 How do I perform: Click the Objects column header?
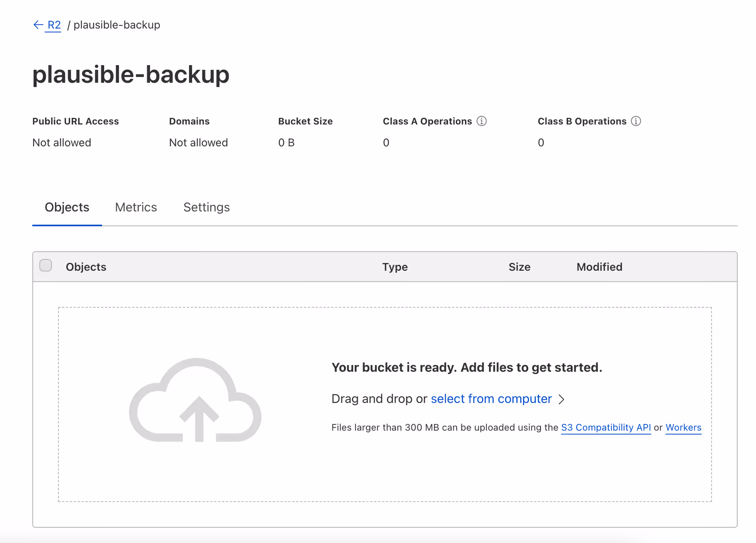tap(86, 267)
